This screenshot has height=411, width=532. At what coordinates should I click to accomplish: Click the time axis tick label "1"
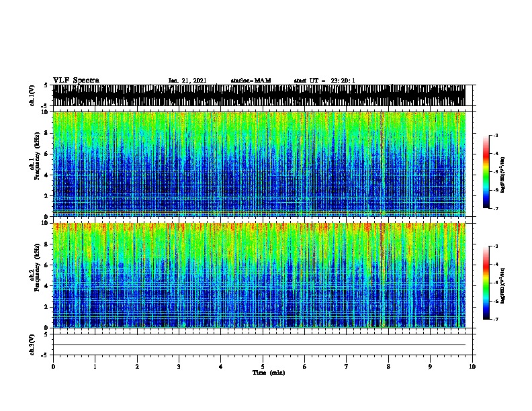(x=95, y=367)
